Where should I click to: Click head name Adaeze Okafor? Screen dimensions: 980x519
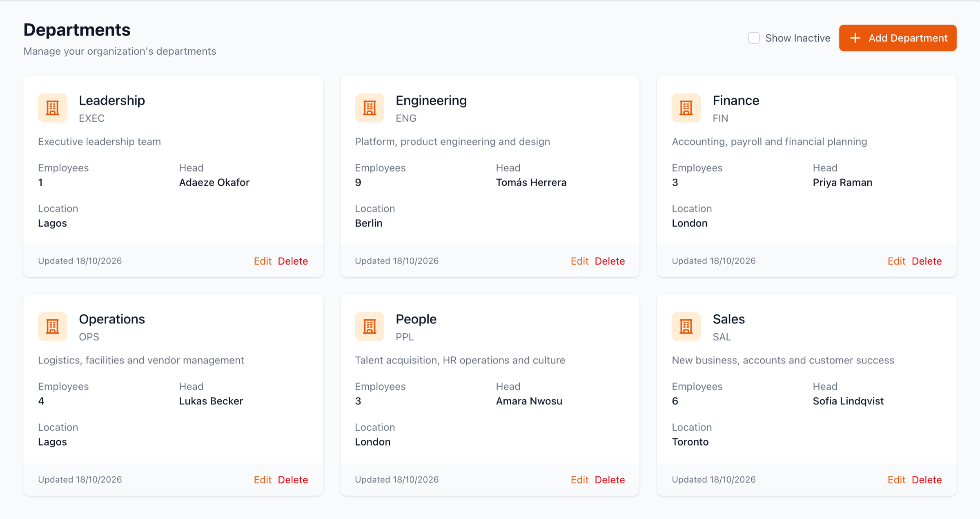214,183
